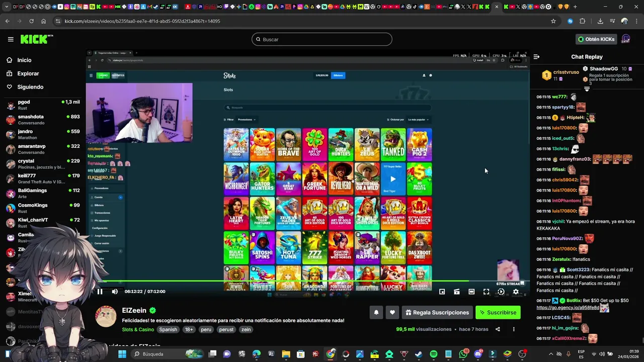This screenshot has width=644, height=362.
Task: Click the 18+ tag
Action: pos(189,329)
